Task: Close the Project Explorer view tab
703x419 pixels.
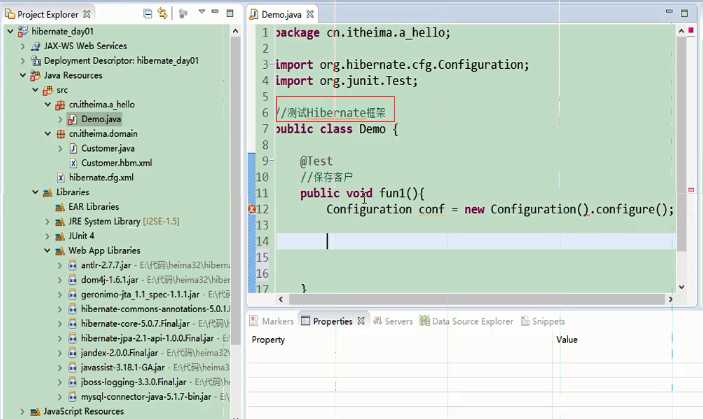Action: [x=87, y=14]
